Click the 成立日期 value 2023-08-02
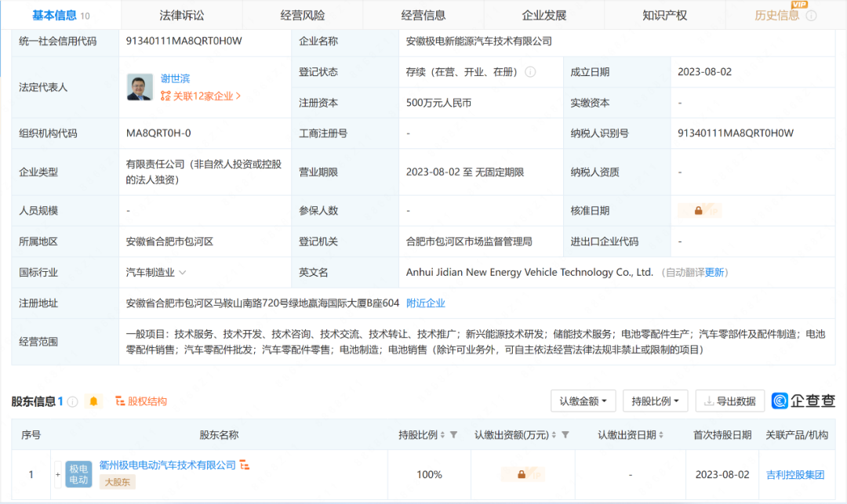The height and width of the screenshot is (504, 847). coord(704,72)
